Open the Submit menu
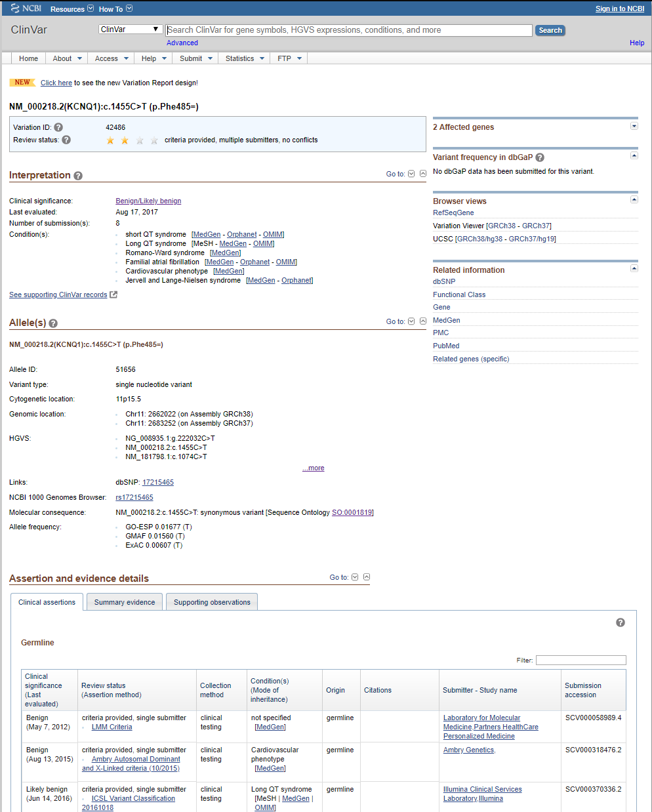Viewport: 652px width, 812px height. click(x=194, y=58)
